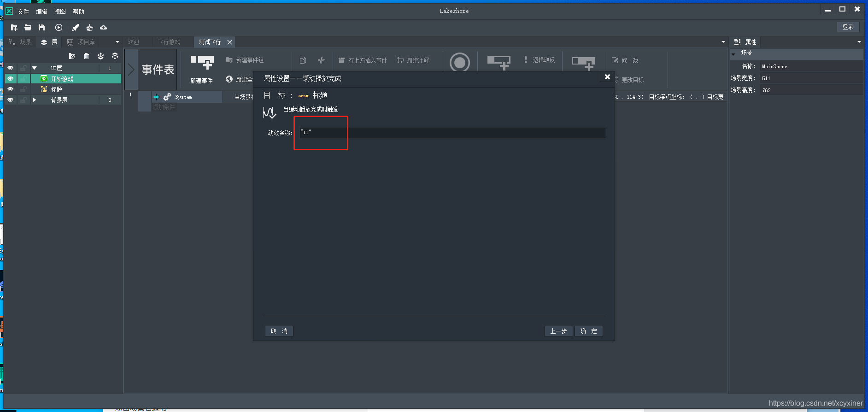This screenshot has height=412, width=868.
Task: Click the 场景宽度 value field
Action: tap(812, 78)
